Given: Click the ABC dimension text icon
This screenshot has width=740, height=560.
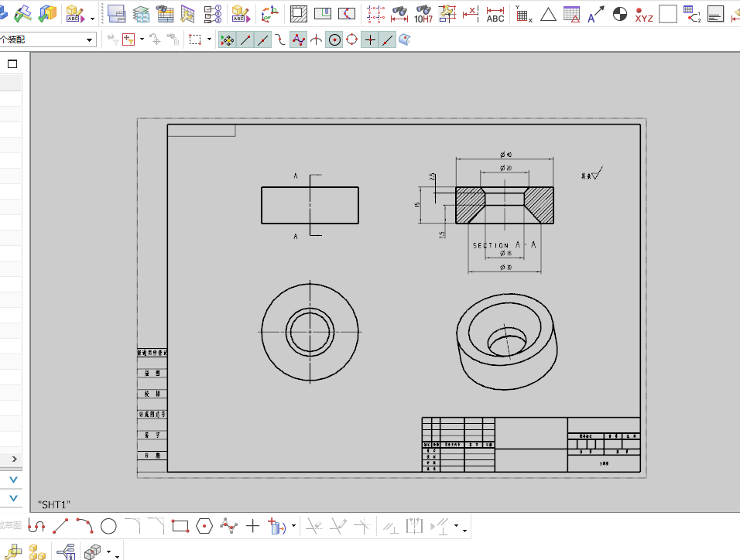Looking at the screenshot, I should [495, 14].
